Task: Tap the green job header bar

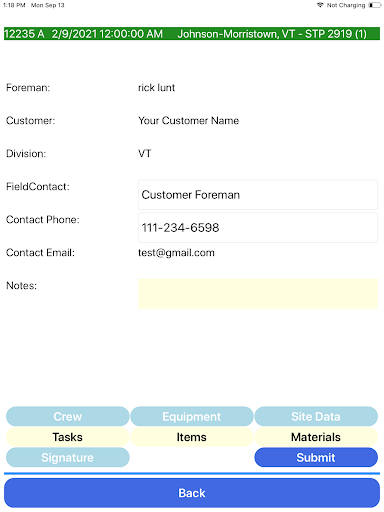Action: click(192, 34)
